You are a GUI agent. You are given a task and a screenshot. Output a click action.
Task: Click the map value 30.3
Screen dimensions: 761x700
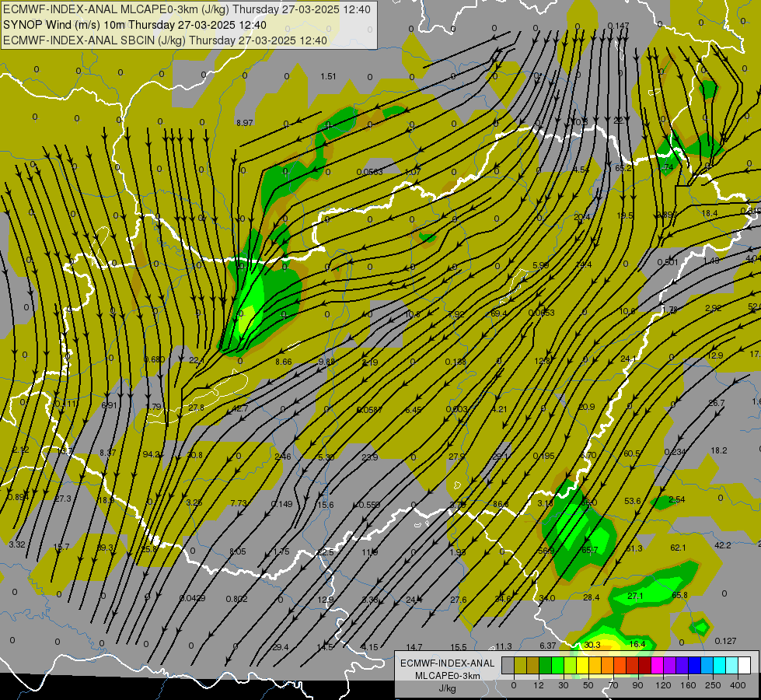pyautogui.click(x=592, y=645)
